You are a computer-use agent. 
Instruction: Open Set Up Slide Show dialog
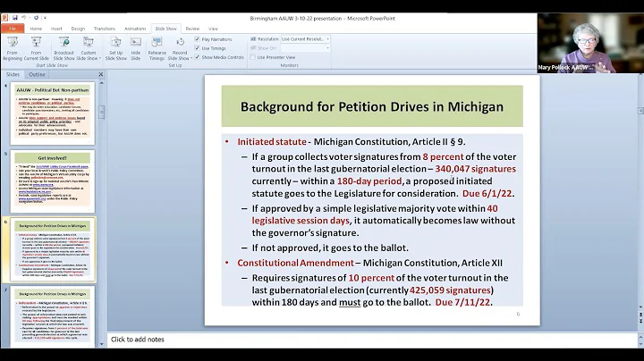(x=115, y=49)
